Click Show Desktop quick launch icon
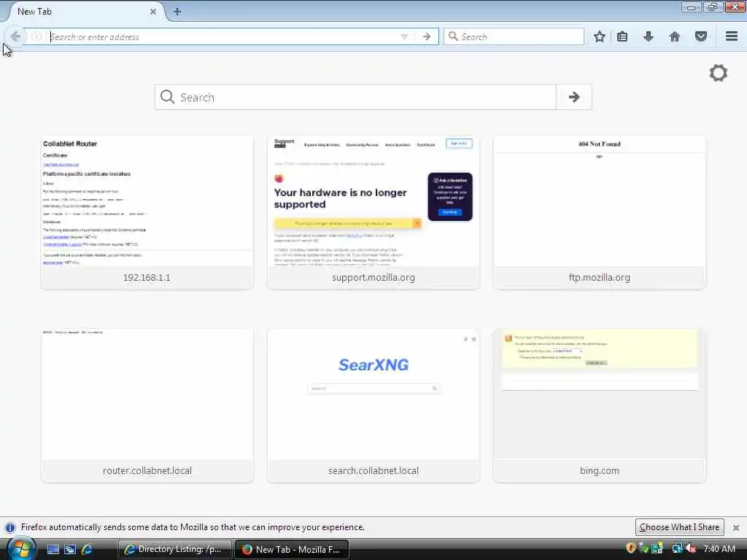The width and height of the screenshot is (747, 560). pyautogui.click(x=53, y=549)
